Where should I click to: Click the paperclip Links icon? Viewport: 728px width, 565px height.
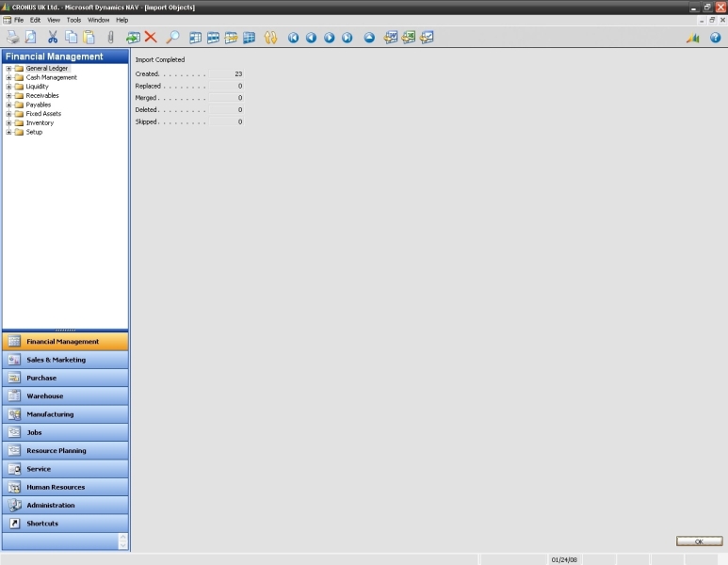coord(110,38)
